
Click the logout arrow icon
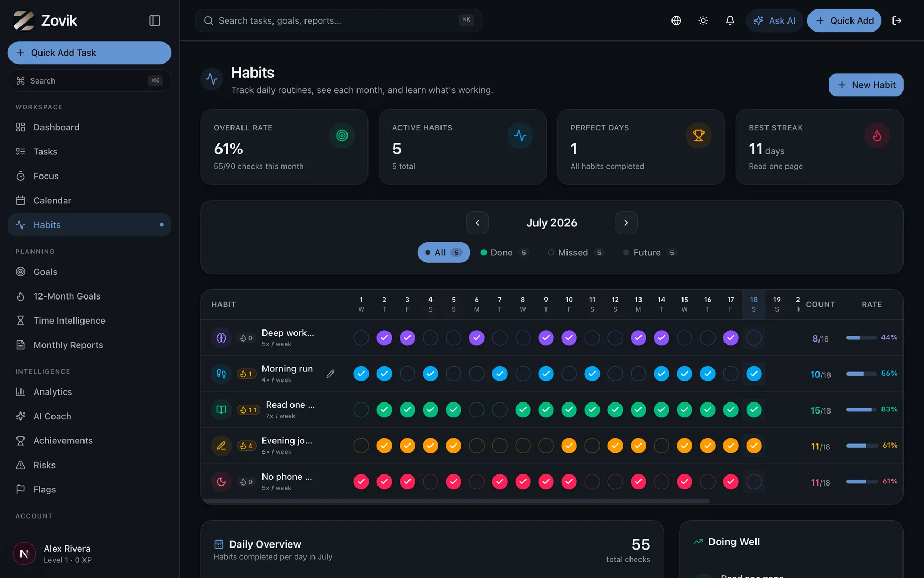897,20
